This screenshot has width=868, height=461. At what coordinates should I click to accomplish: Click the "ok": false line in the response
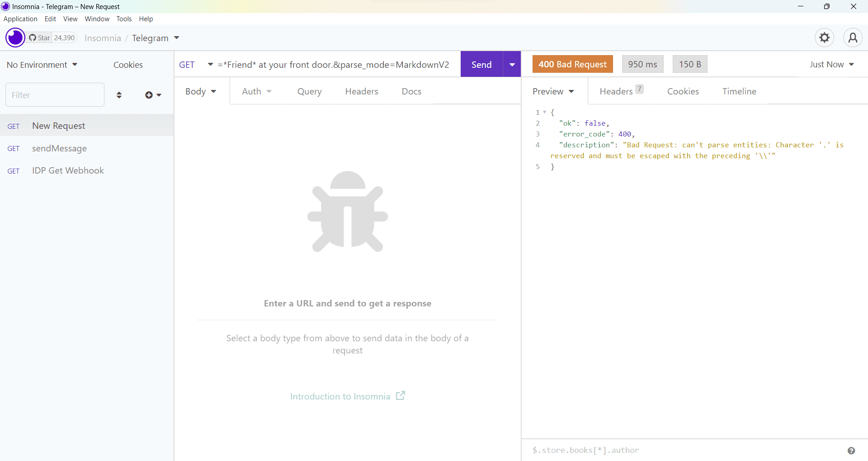click(x=584, y=123)
